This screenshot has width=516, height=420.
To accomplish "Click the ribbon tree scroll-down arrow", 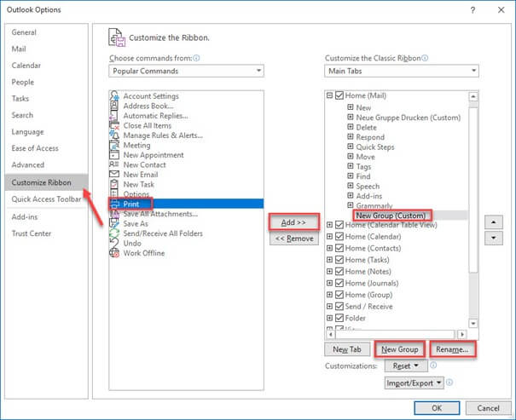I will click(x=473, y=324).
